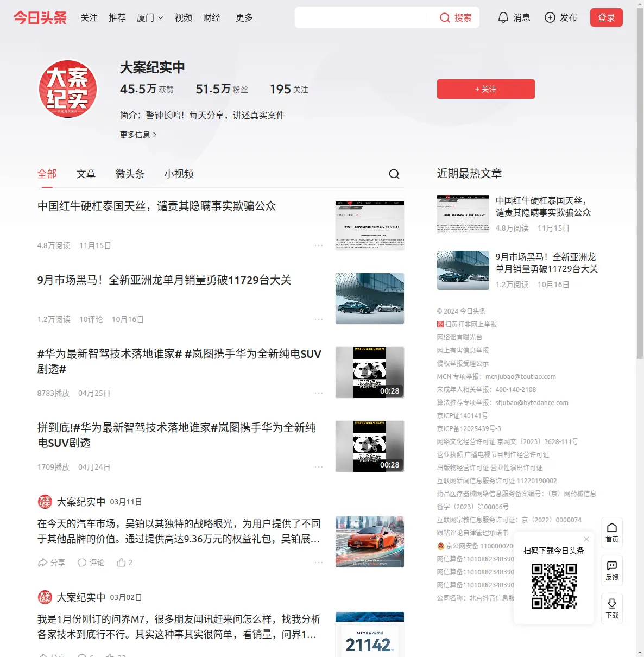Open 亚洲龙 thumbnail in 近期最热文章
The image size is (644, 657).
click(463, 270)
